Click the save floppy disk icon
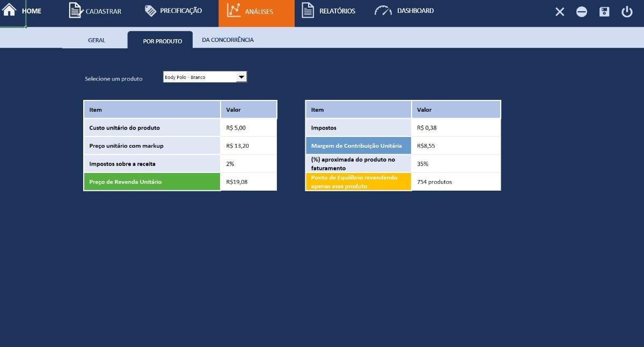This screenshot has height=347, width=644. (x=604, y=12)
